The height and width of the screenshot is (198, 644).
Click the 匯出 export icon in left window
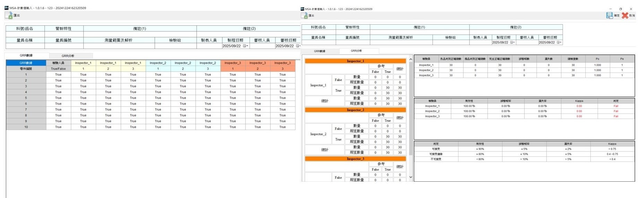(9, 15)
